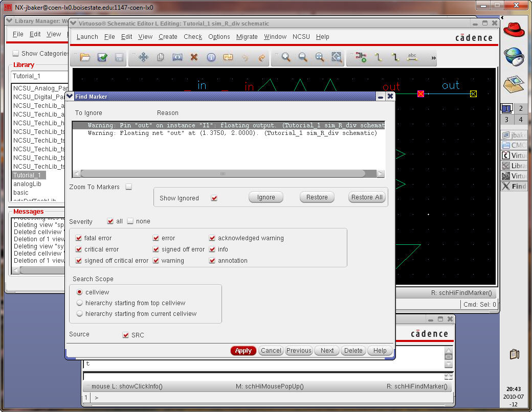Toggle the fatal error severity checkbox
This screenshot has height=412, width=532.
[x=79, y=238]
